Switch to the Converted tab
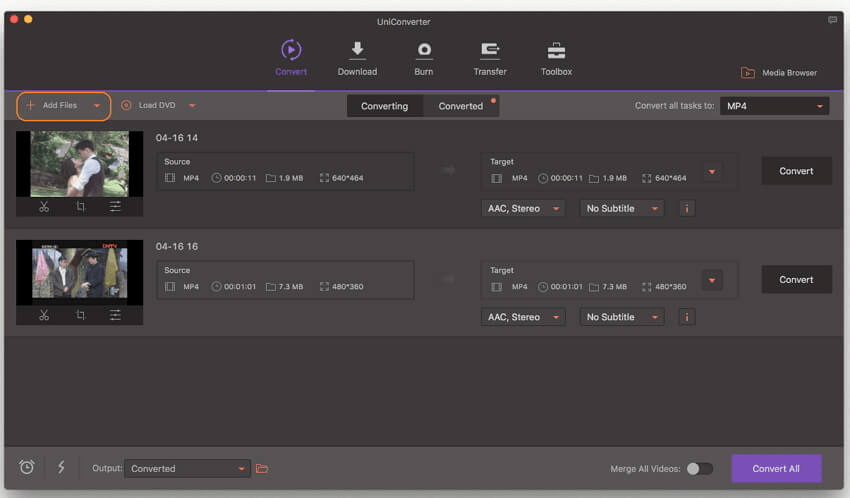The height and width of the screenshot is (498, 850). pos(461,106)
